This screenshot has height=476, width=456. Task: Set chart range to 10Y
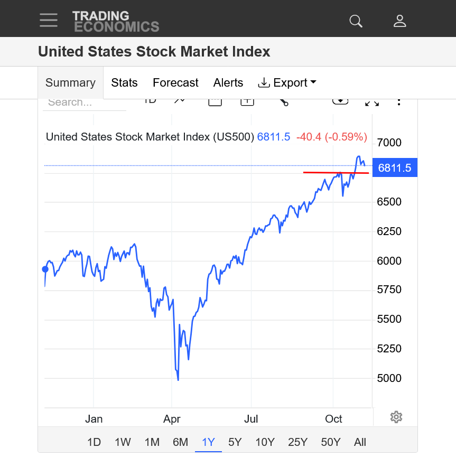[x=265, y=442]
